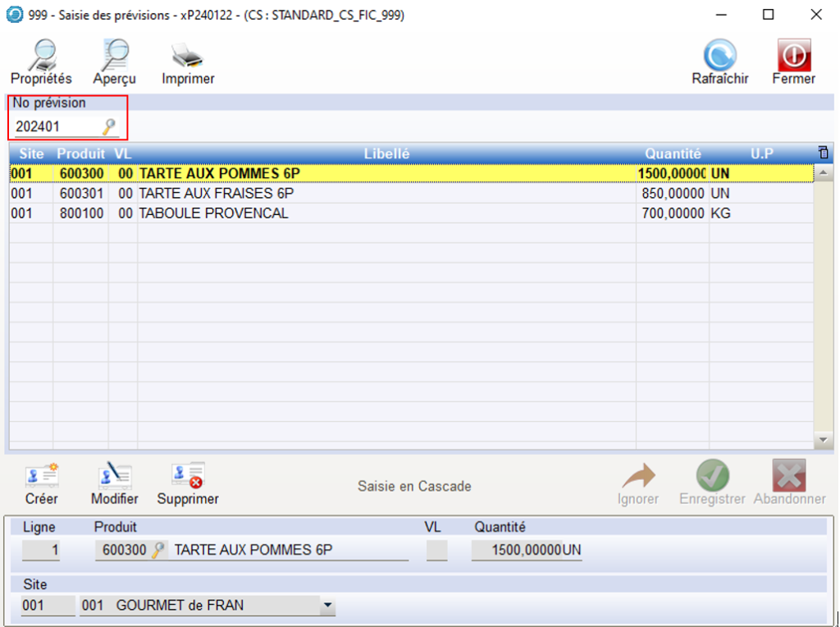Screen dimensions: 840x627
Task: Click the No prévision input field
Action: [x=56, y=127]
